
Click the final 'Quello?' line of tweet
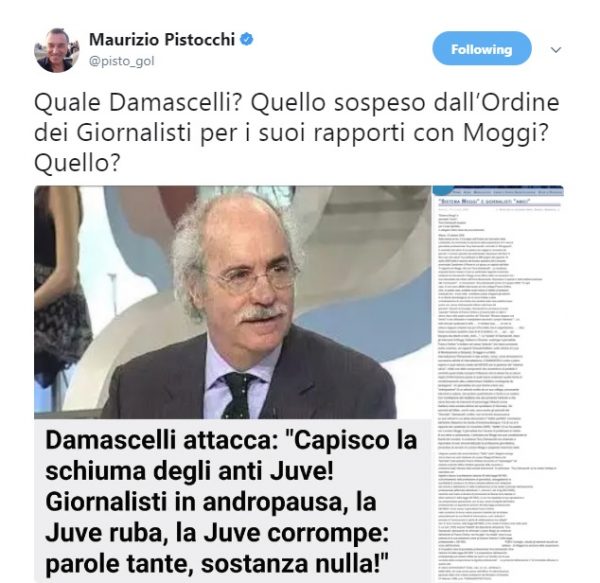[x=77, y=163]
